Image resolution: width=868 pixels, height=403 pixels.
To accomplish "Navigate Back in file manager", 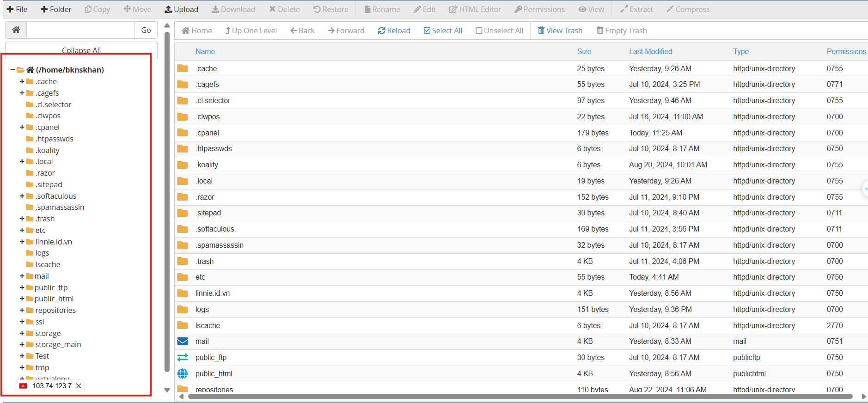I will (302, 31).
